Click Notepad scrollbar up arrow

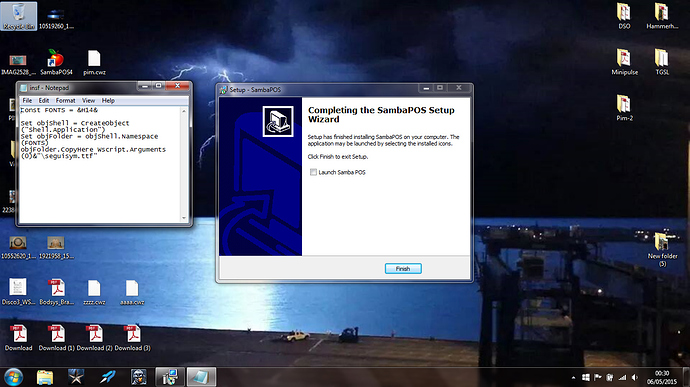184,111
